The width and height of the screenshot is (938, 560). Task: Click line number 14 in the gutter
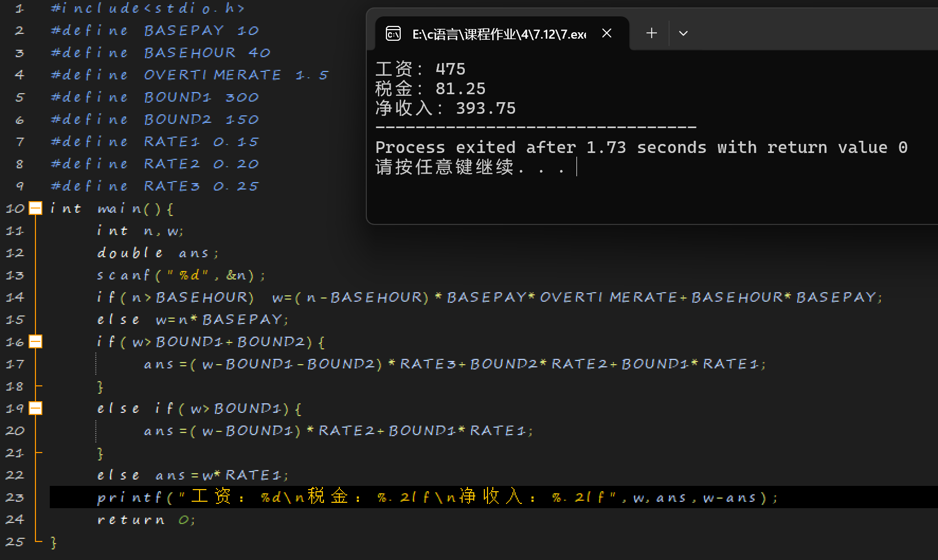pos(15,297)
